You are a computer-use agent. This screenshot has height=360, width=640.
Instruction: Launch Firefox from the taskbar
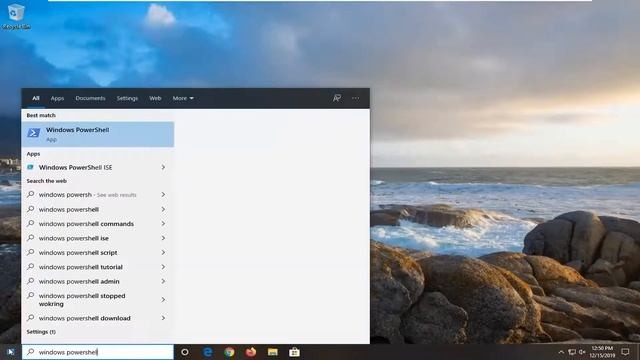pos(251,352)
